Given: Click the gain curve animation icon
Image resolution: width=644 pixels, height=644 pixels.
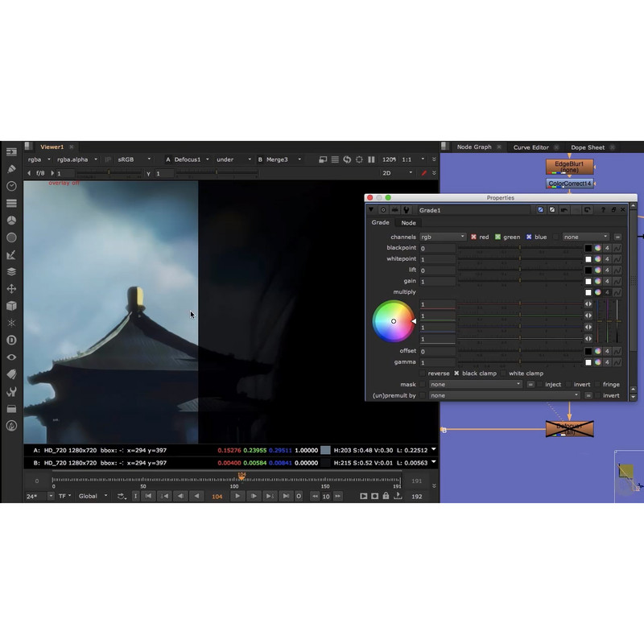Looking at the screenshot, I should pyautogui.click(x=617, y=281).
